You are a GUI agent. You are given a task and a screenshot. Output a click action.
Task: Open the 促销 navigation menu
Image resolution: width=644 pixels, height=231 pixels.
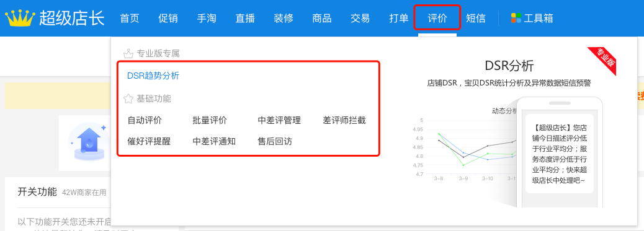(x=168, y=18)
